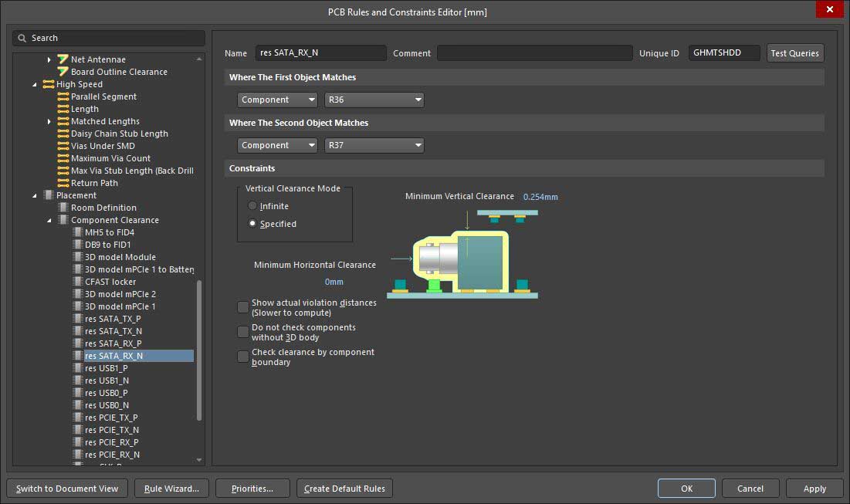Click the Room Definition rule icon
Viewport: 850px width, 504px height.
coord(63,208)
